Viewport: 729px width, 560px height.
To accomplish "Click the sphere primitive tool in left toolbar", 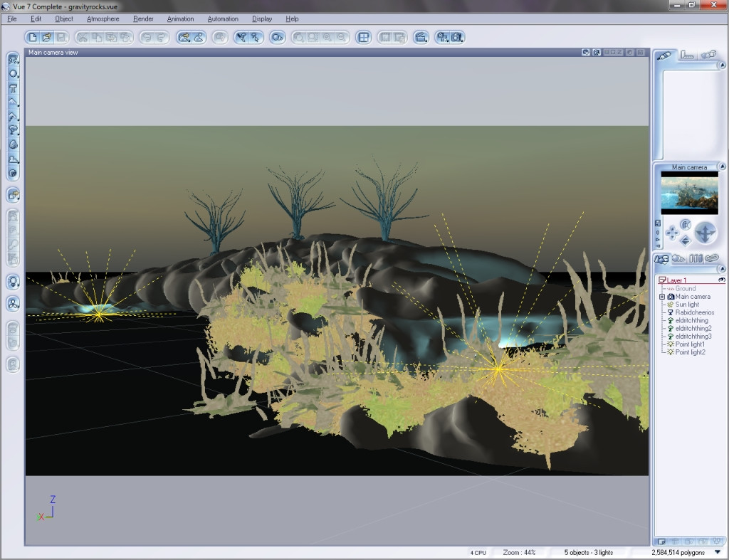I will 13,74.
